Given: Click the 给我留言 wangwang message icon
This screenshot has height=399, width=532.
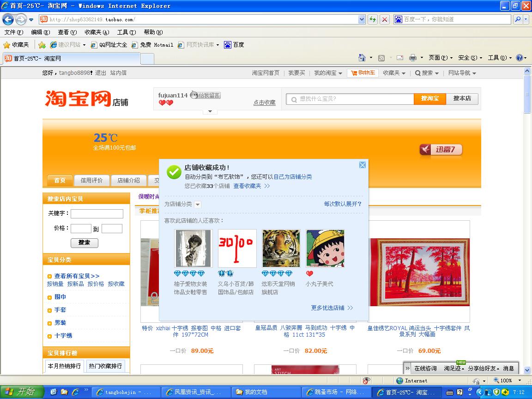Looking at the screenshot, I should point(205,95).
